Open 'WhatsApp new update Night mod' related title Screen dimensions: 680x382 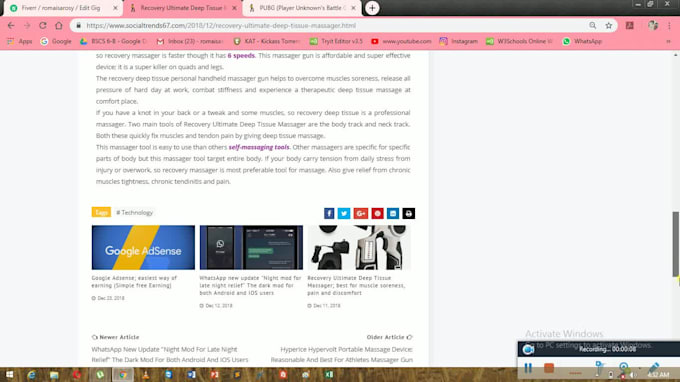pyautogui.click(x=250, y=285)
